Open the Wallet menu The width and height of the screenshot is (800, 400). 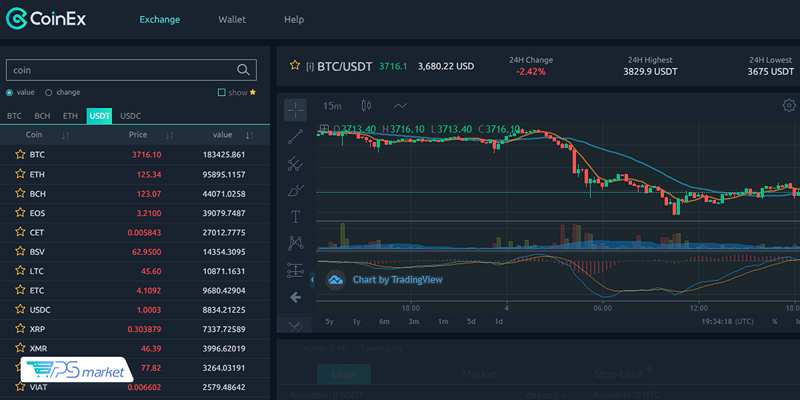232,19
